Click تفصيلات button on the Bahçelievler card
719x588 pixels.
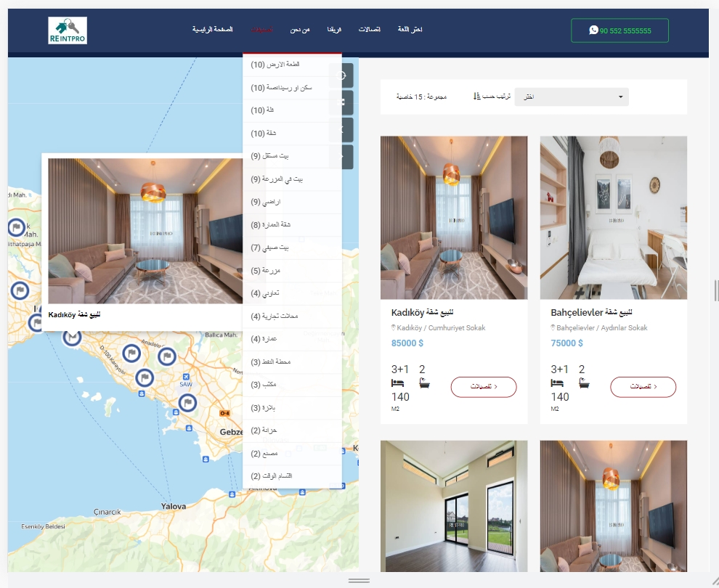pos(643,387)
